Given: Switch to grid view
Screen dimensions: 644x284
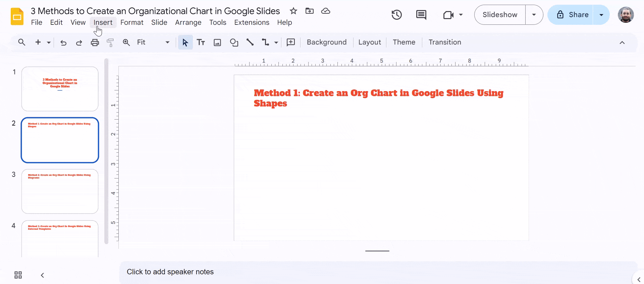Looking at the screenshot, I should coord(18,275).
